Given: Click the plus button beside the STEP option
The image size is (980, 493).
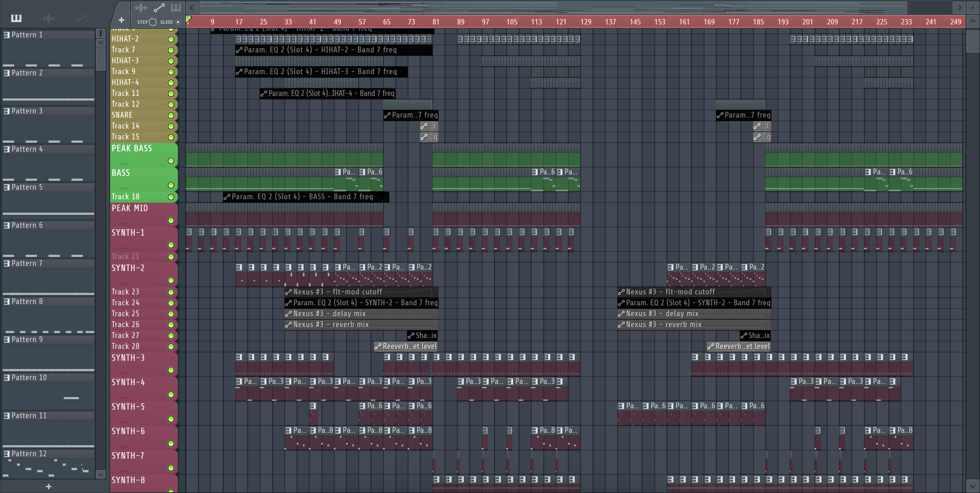Looking at the screenshot, I should coord(121,20).
